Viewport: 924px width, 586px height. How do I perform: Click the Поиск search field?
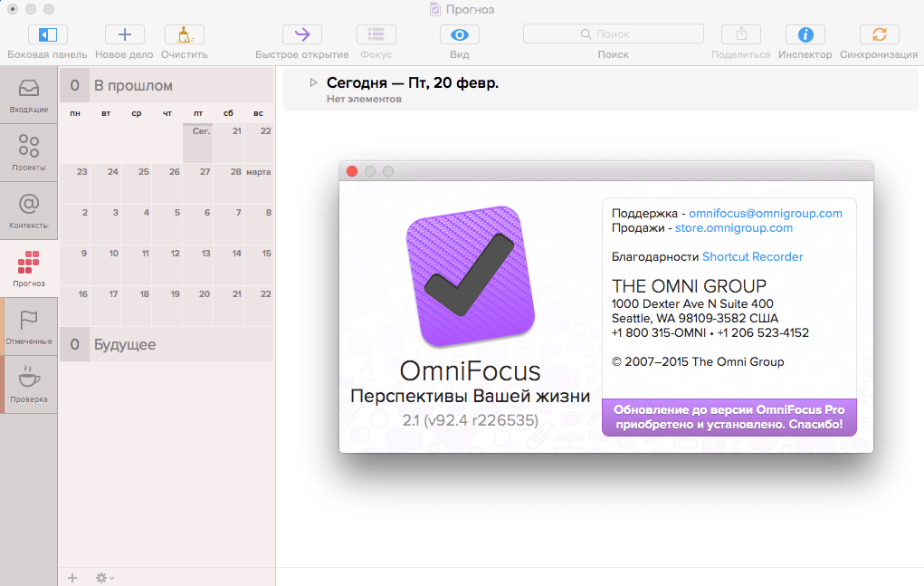point(613,34)
